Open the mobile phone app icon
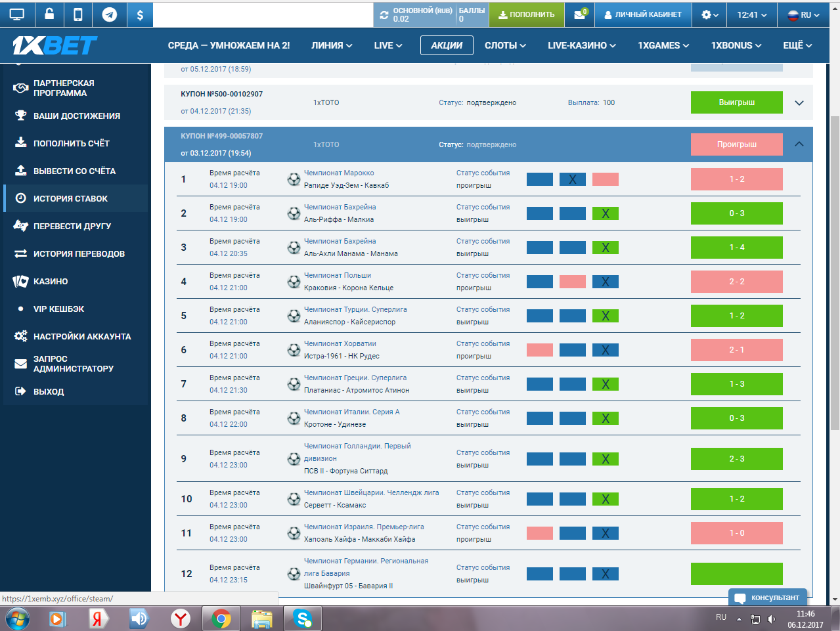Screen dimensions: 840x631 78,14
